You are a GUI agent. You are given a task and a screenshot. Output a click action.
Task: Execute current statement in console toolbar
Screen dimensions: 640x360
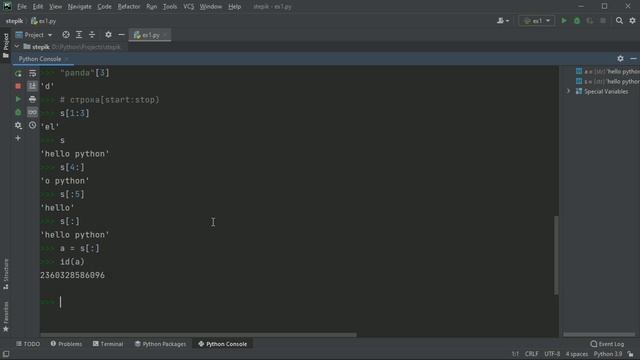tap(18, 99)
